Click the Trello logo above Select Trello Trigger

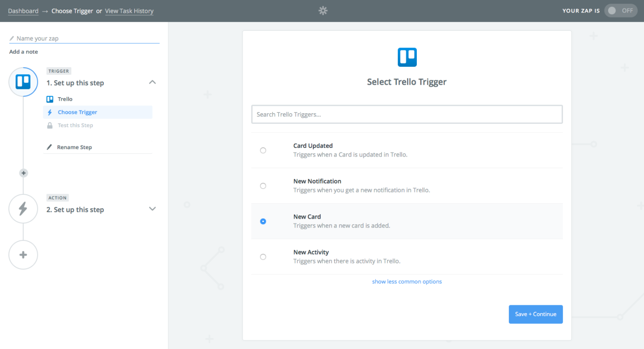point(407,58)
